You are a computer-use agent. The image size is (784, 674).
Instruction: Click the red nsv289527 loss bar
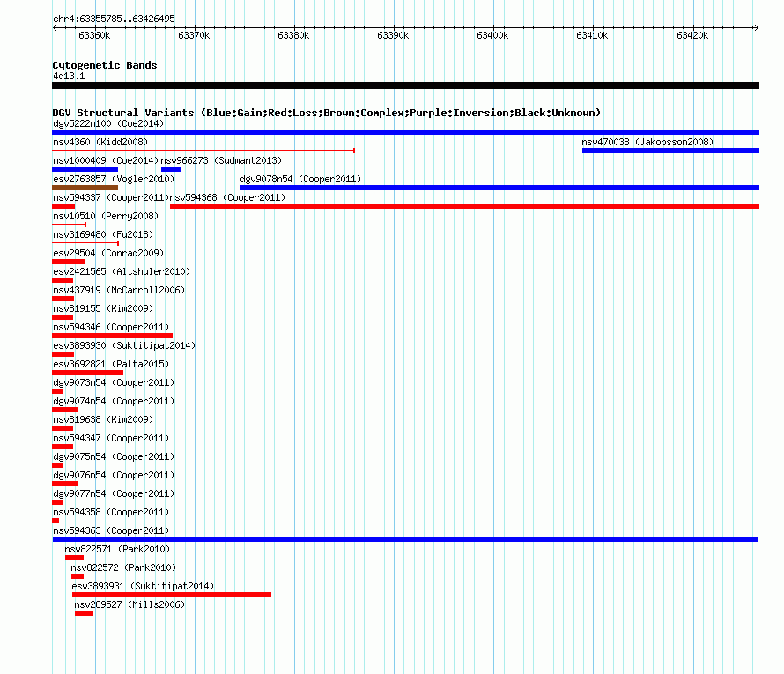tap(84, 613)
